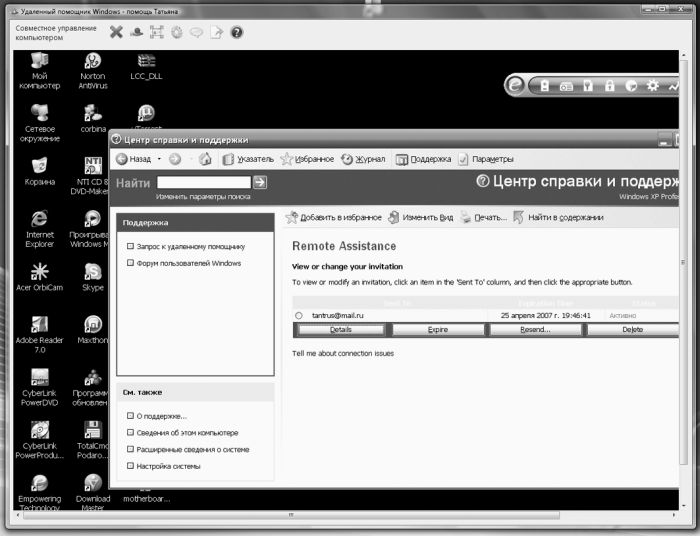Open Журнал (History) in the toolbar
Screen dimensions: 700x536
coord(363,159)
